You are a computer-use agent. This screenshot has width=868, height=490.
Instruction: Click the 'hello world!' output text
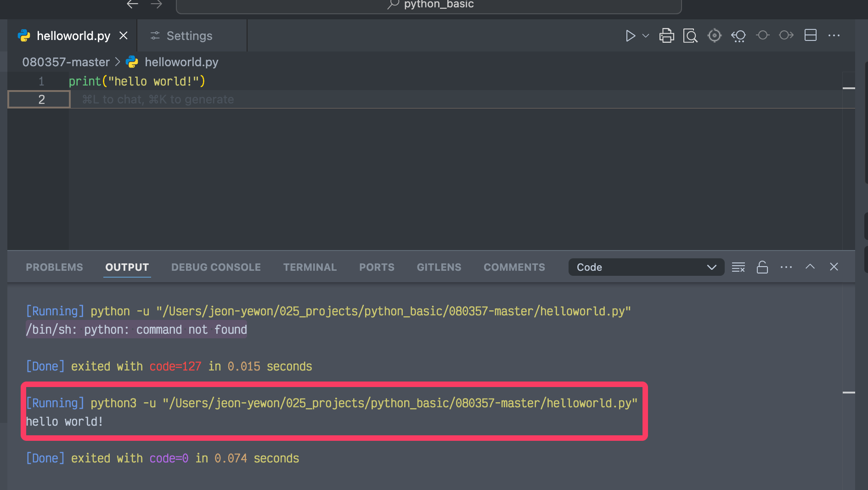(64, 422)
